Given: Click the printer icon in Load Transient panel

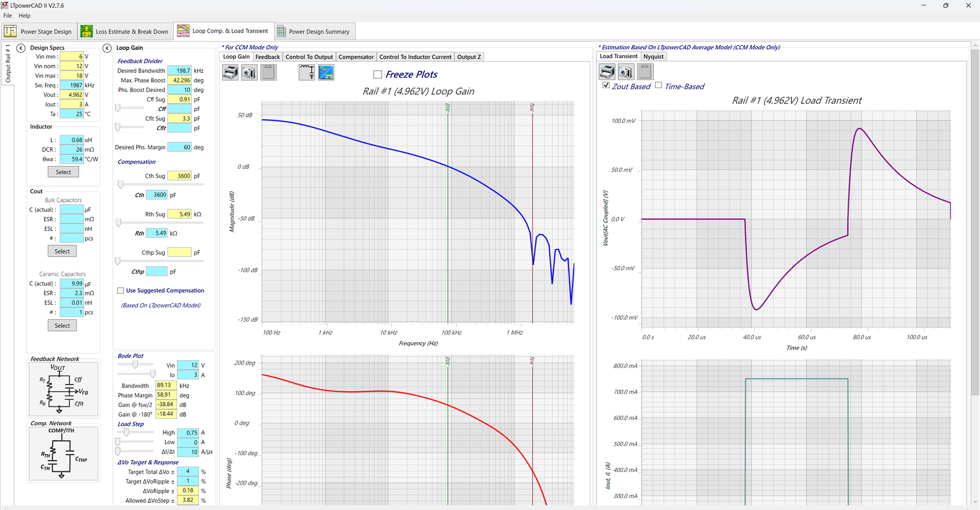Looking at the screenshot, I should tap(607, 72).
